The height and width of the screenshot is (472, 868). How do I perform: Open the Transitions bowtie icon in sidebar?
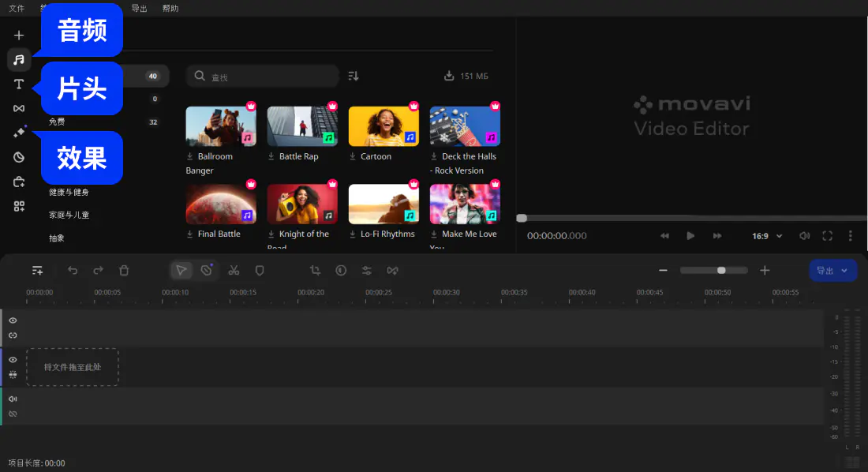pos(19,108)
